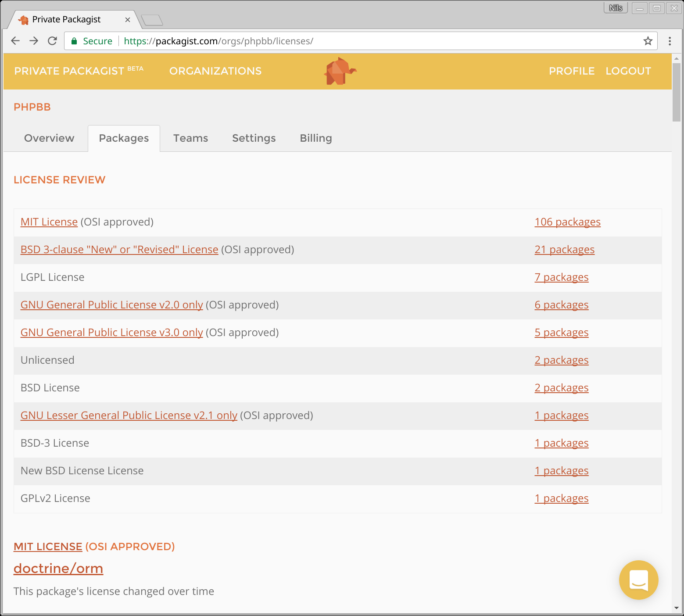Open the chat support bubble
The image size is (684, 616).
pyautogui.click(x=638, y=580)
